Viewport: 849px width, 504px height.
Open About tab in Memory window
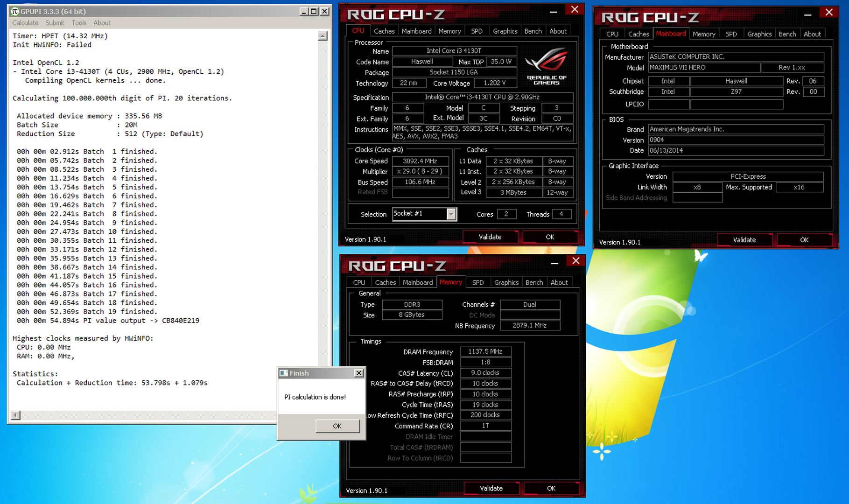(x=559, y=282)
